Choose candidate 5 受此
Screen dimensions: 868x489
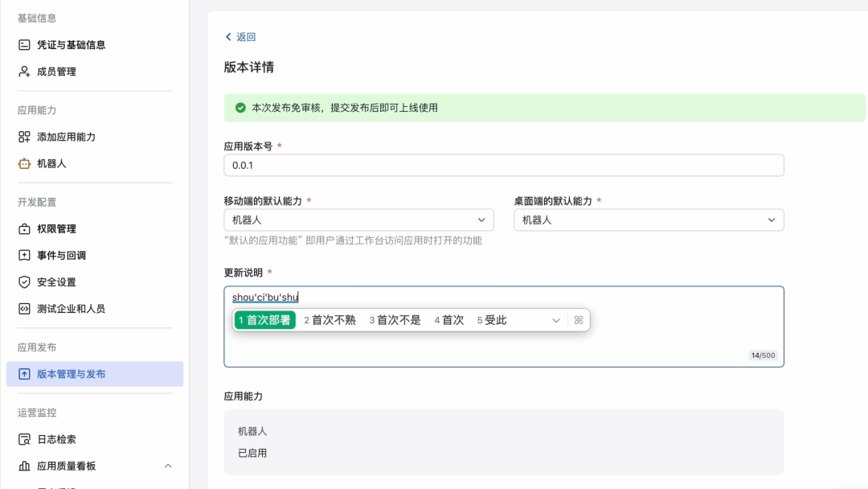(492, 320)
